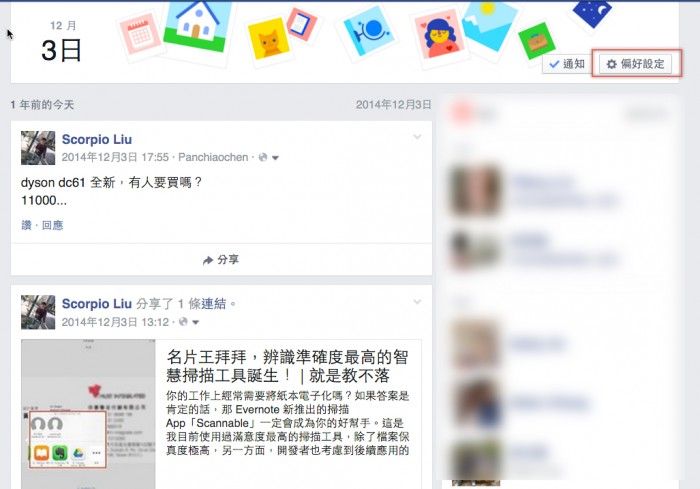Click the 讚 like link
Viewport: 700px width, 489px height.
coord(26,225)
